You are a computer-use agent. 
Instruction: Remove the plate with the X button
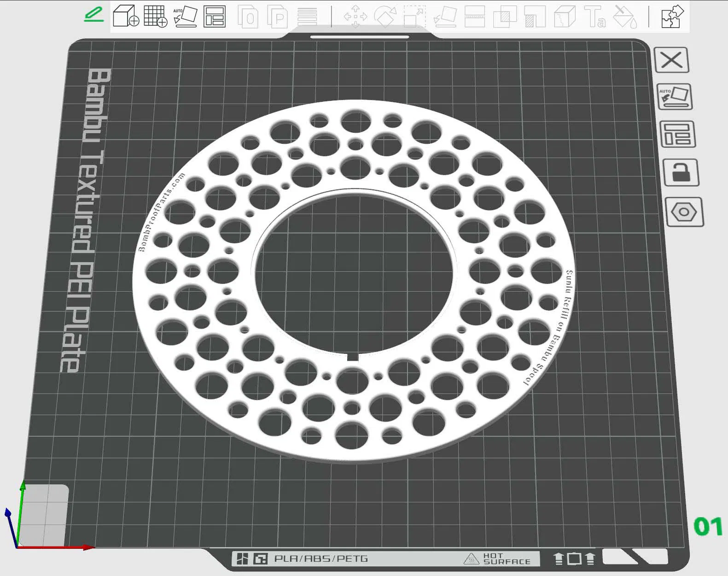tap(671, 60)
